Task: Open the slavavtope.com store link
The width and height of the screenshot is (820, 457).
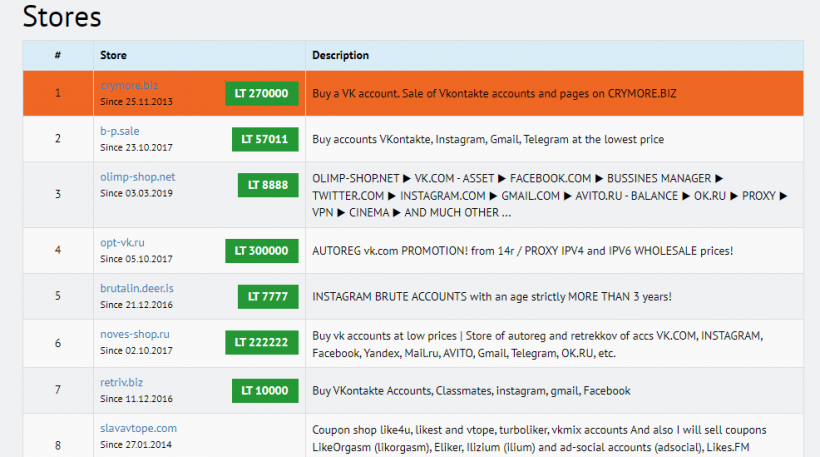Action: point(139,428)
